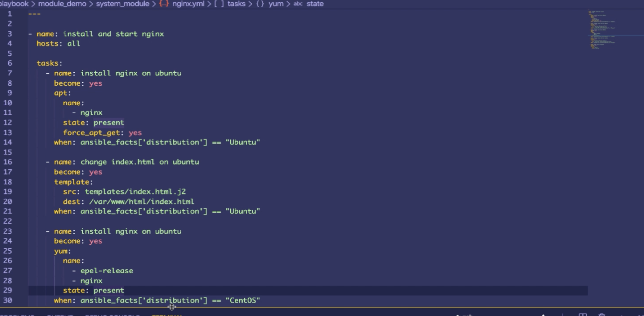Click the when CentOS condition on line 30
The image size is (644, 316).
pos(157,301)
